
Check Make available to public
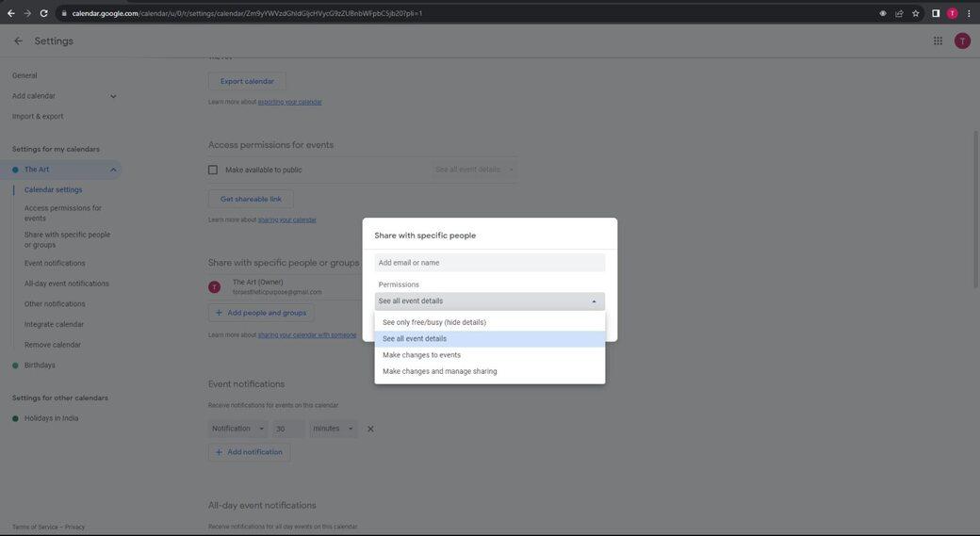213,170
